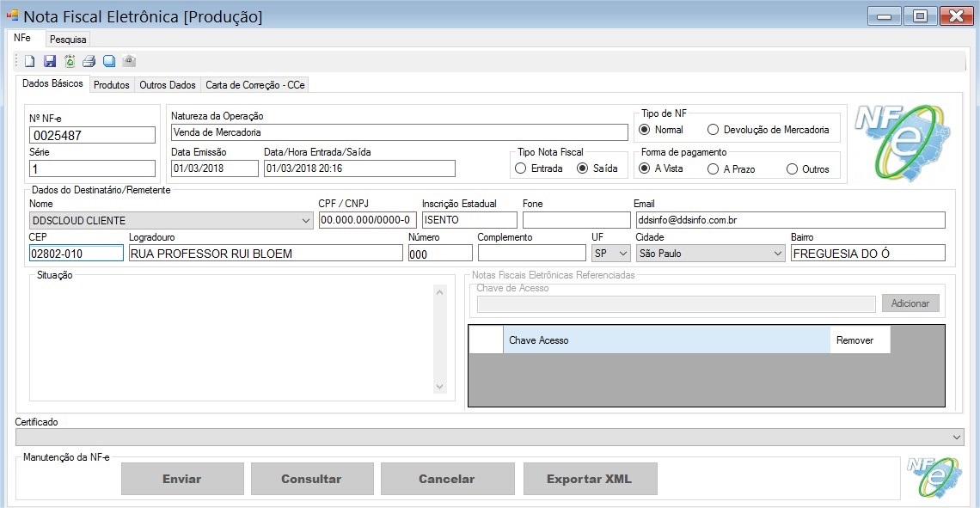The width and height of the screenshot is (980, 508).
Task: Click the empty Complemento field
Action: click(531, 253)
